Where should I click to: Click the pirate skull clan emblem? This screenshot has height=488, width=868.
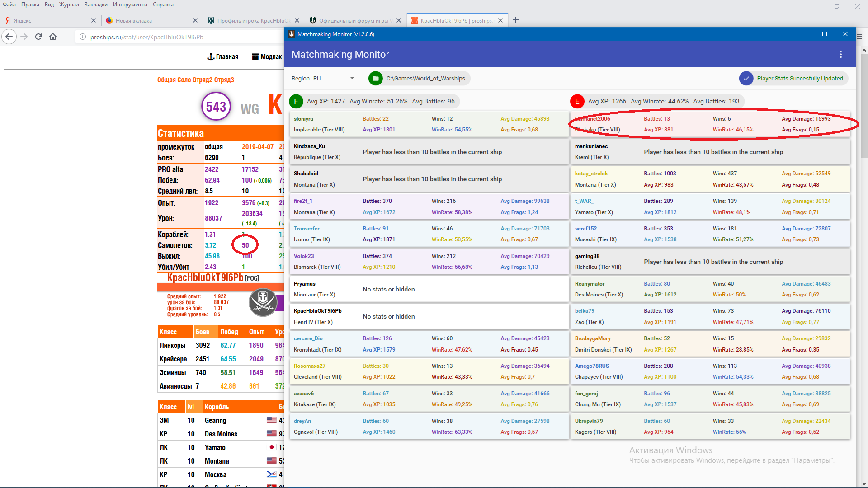[x=263, y=302]
